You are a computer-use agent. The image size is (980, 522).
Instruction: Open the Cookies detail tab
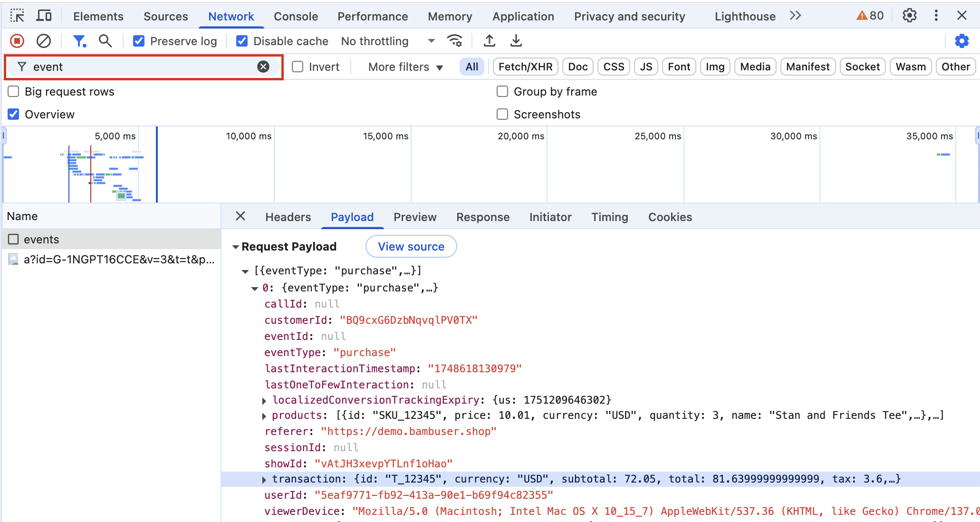(670, 217)
